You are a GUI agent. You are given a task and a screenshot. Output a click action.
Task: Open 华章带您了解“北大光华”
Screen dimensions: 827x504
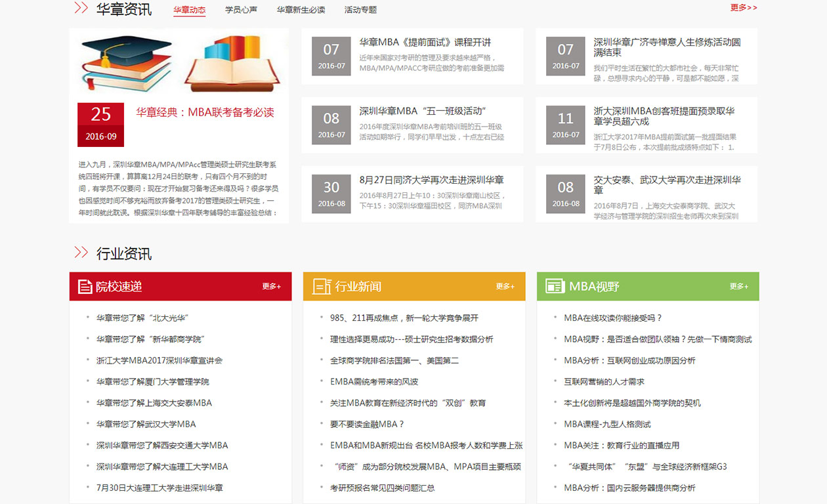tap(142, 318)
